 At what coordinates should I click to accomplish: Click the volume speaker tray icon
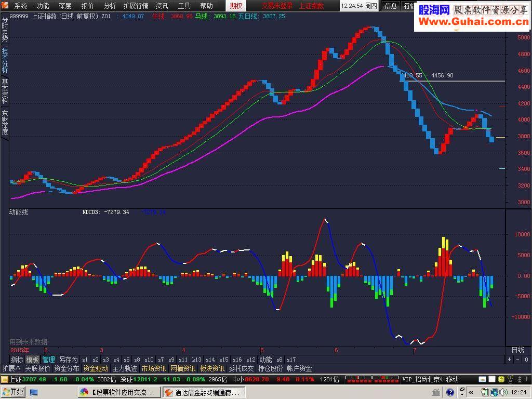[503, 392]
